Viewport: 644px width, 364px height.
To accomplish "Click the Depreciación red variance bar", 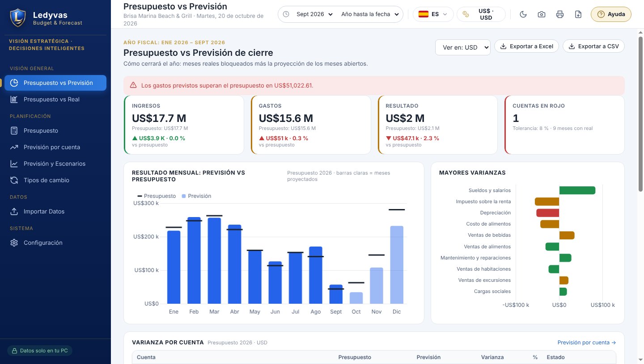I will (x=548, y=213).
